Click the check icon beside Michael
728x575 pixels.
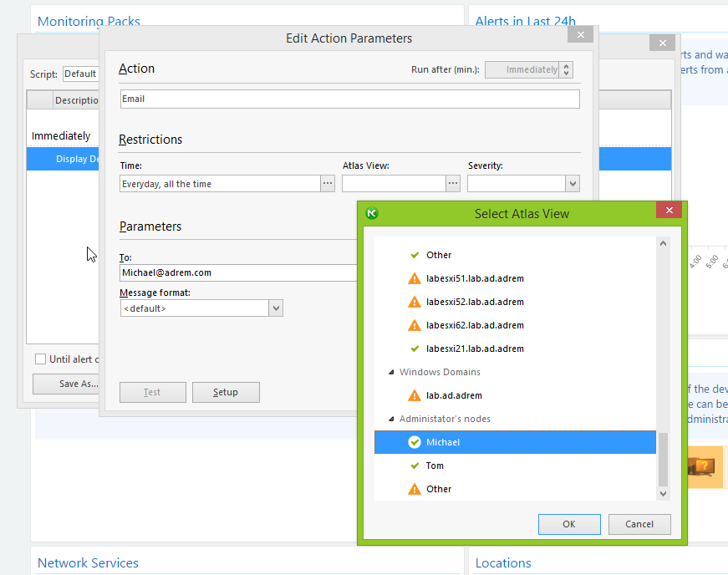tap(415, 442)
